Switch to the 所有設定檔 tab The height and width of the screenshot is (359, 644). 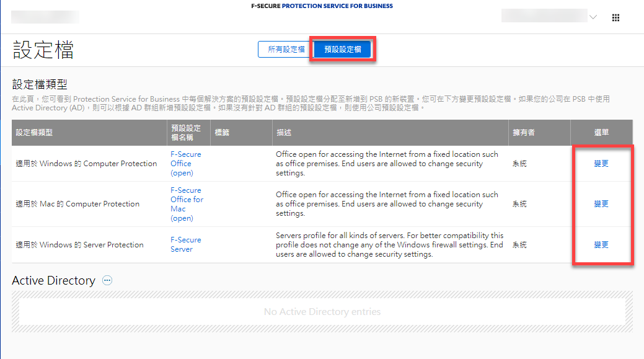(286, 50)
